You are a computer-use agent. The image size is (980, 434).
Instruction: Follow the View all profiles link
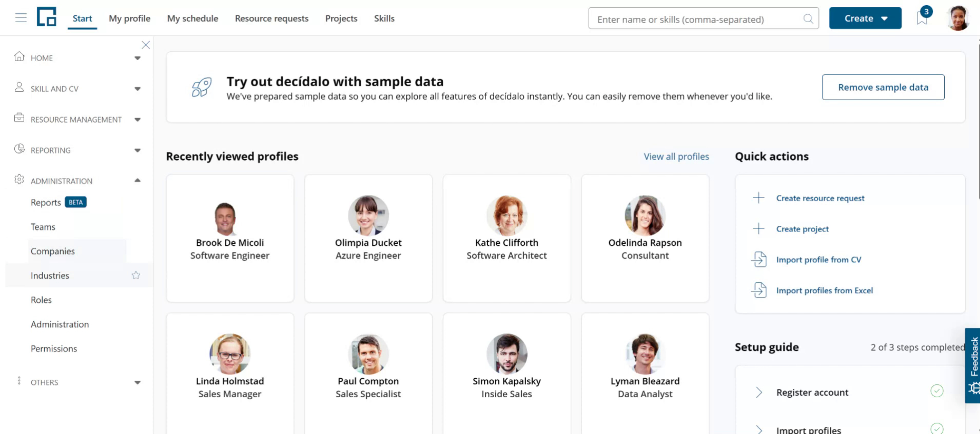676,156
